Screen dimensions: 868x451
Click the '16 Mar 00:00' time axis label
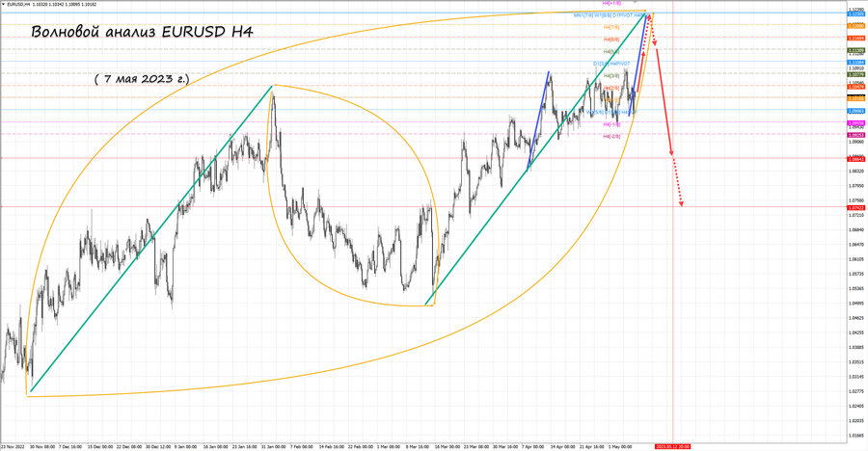(x=448, y=446)
